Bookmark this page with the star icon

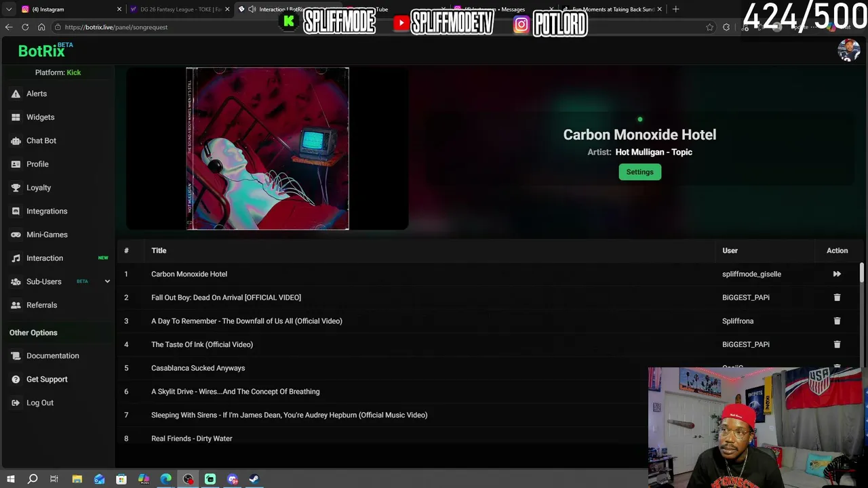click(x=710, y=27)
